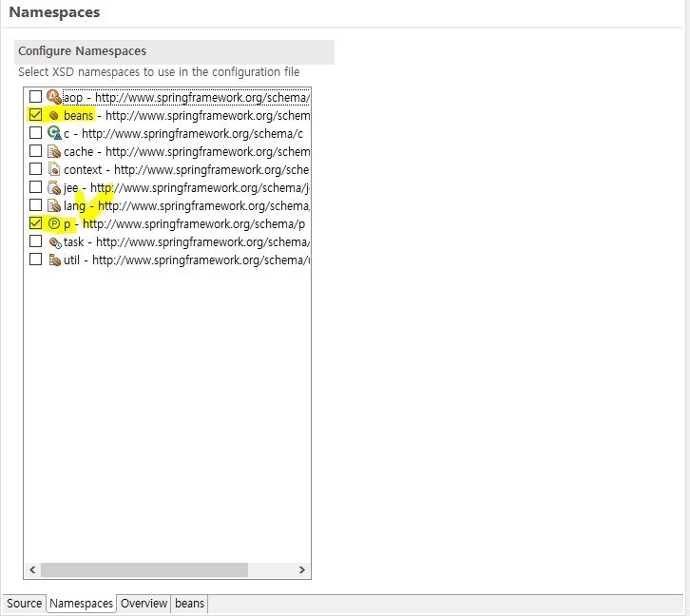Click the lang namespace icon
Viewport: 690px width, 616px height.
tap(54, 205)
